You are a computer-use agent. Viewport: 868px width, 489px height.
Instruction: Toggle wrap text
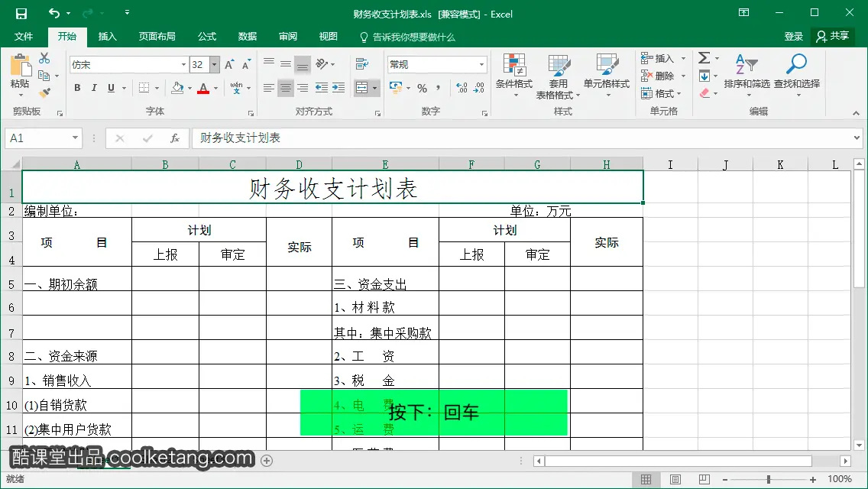click(362, 64)
